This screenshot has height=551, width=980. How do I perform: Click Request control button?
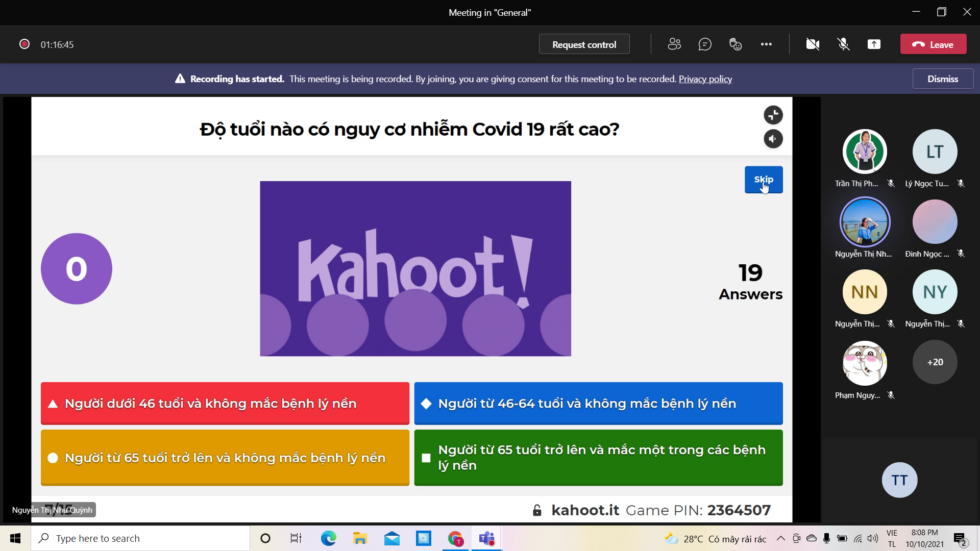pyautogui.click(x=584, y=44)
